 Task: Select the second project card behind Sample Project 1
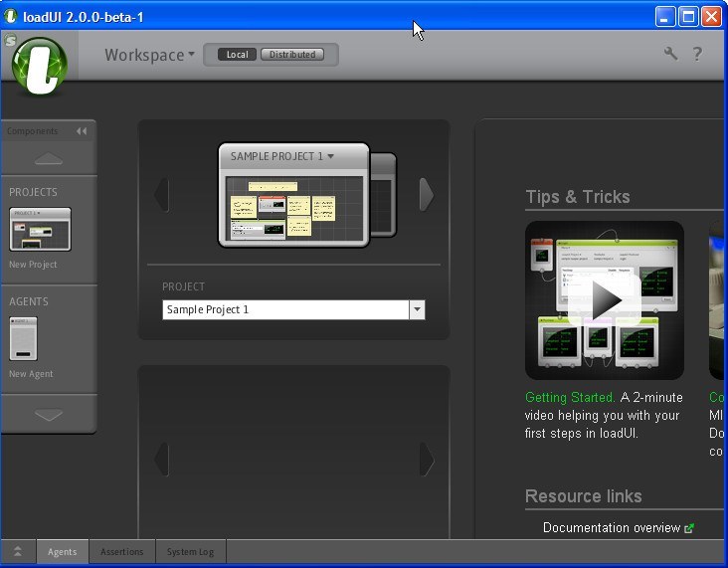tap(384, 195)
